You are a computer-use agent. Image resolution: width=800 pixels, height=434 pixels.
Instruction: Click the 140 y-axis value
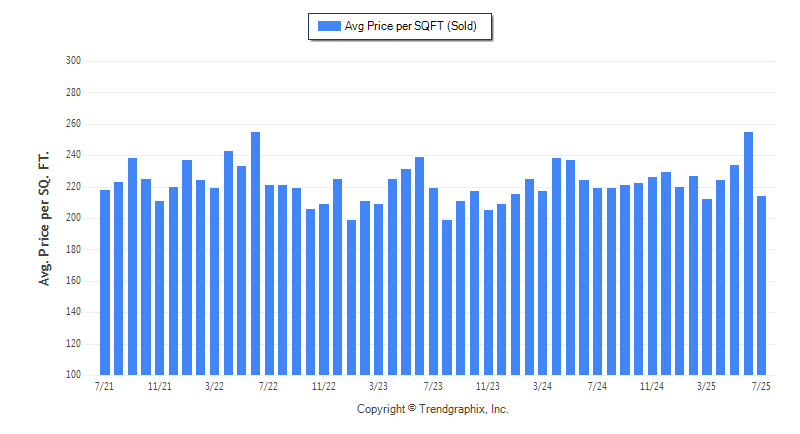(x=73, y=312)
